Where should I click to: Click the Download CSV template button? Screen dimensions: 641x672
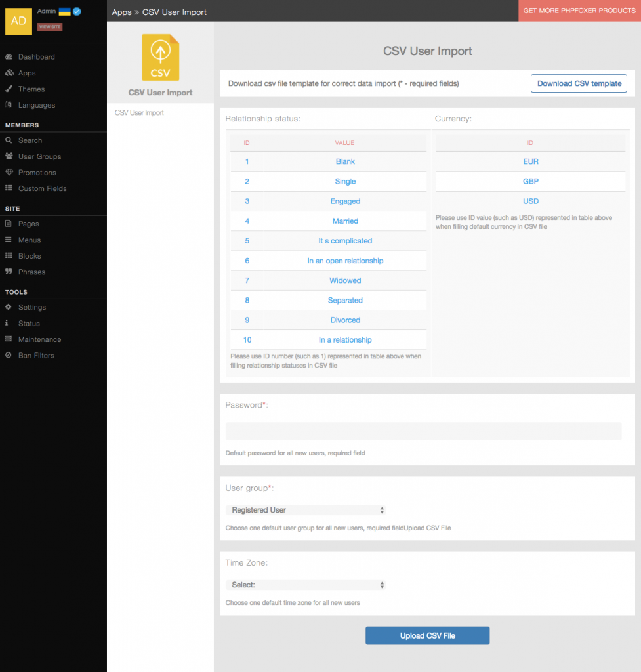coord(578,83)
